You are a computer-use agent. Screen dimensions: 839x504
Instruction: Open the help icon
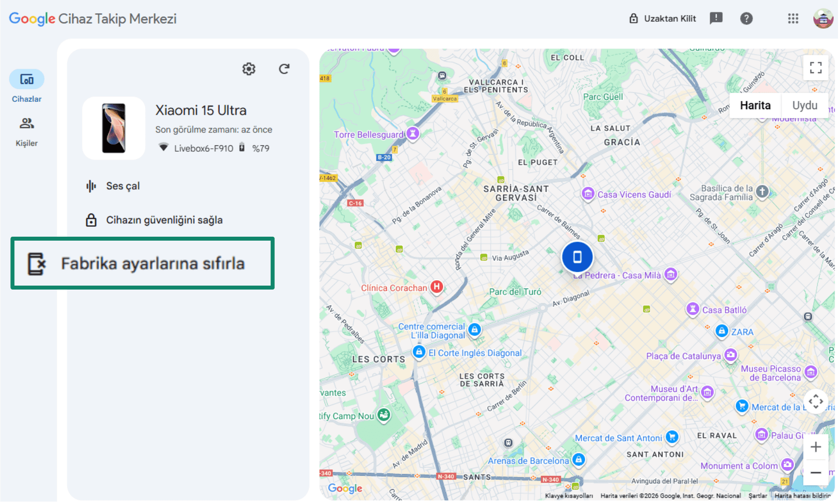(747, 19)
